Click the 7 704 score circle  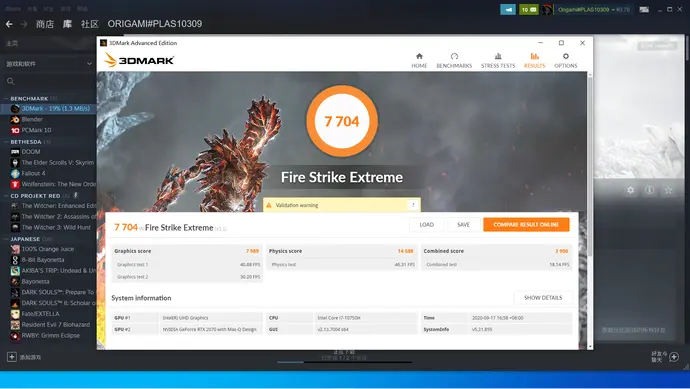pyautogui.click(x=342, y=121)
